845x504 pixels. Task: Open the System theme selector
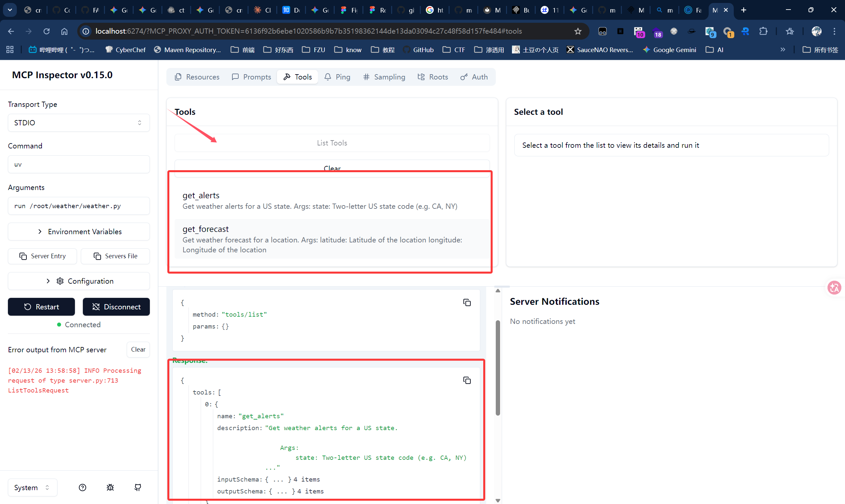(32, 488)
